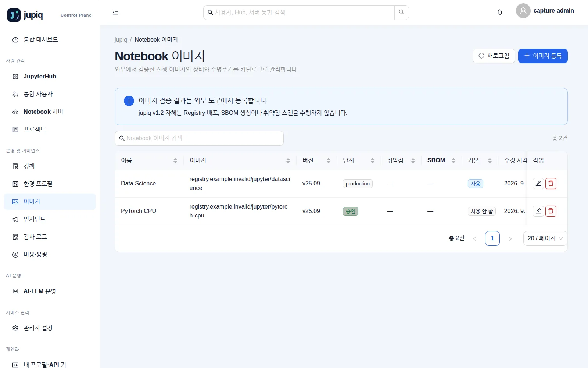Screen dimensions: 588x368
Task: Open the notifications bell
Action: point(500,12)
